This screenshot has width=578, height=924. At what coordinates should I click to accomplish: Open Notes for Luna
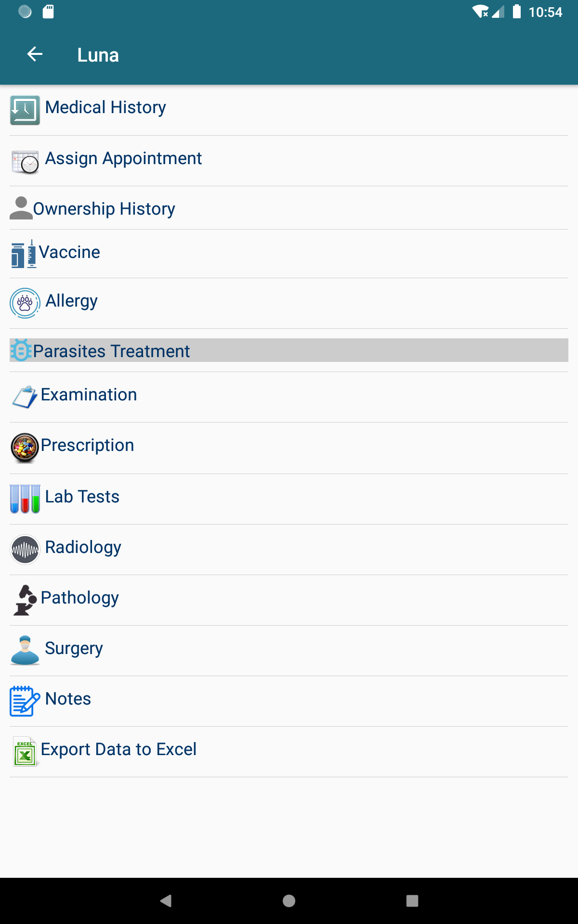coord(68,699)
